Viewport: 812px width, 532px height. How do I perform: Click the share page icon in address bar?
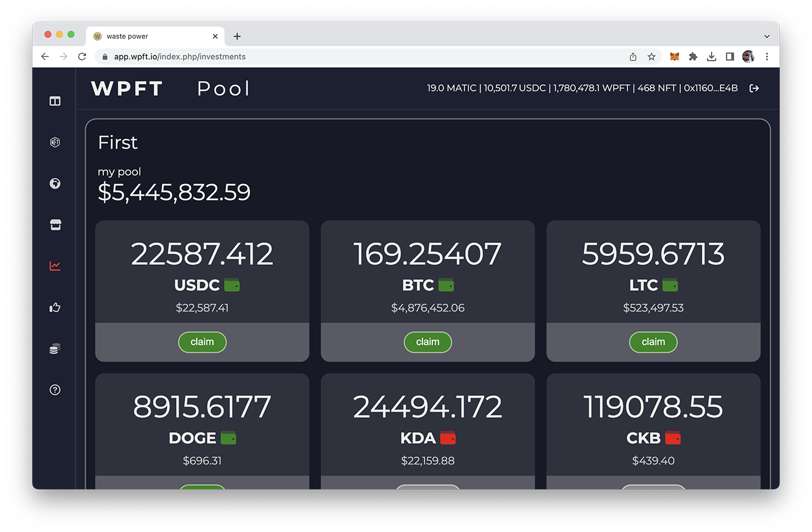click(633, 57)
